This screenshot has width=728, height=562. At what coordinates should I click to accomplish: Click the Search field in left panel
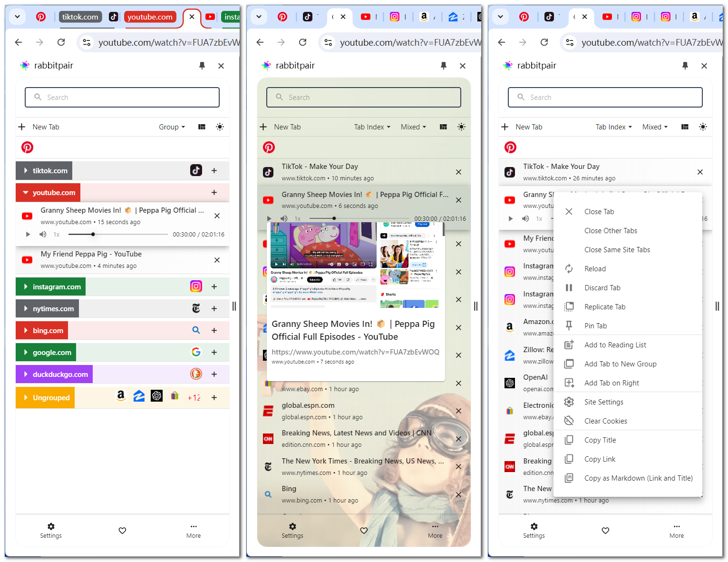click(x=122, y=97)
